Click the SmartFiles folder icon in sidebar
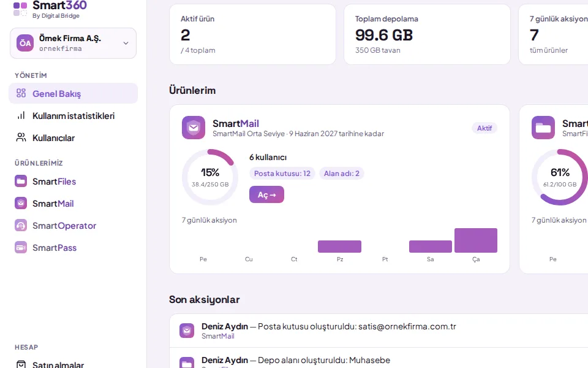Screen dimensions: 588x368 pyautogui.click(x=21, y=181)
